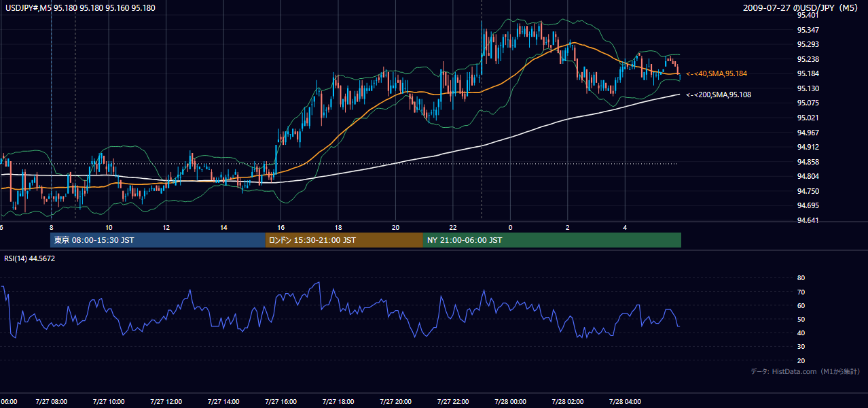
Task: Click the 95.238 price axis label
Action: (809, 59)
